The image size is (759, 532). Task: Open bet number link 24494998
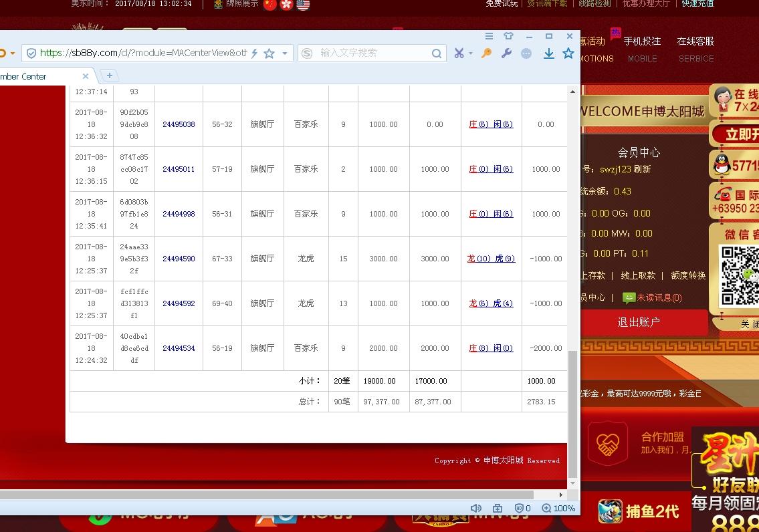[x=179, y=214]
